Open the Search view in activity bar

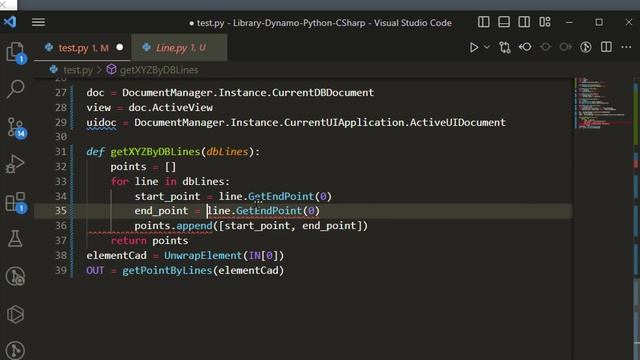pos(16,89)
